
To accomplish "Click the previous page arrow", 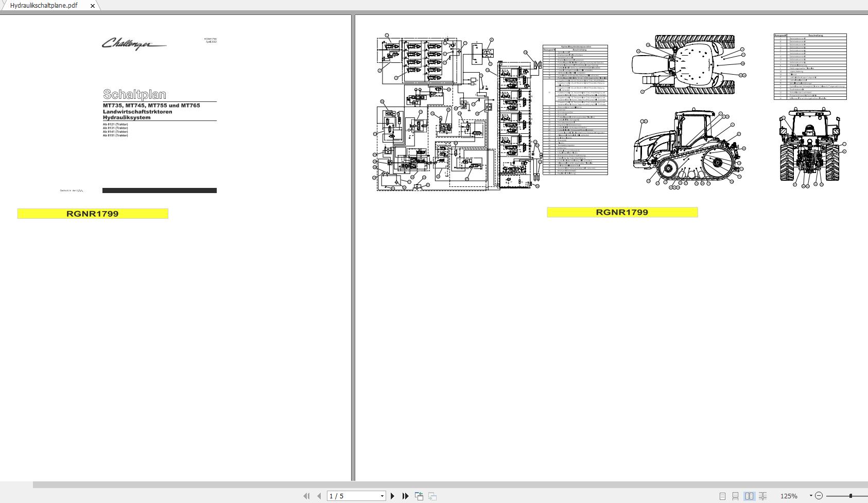I will 319,496.
